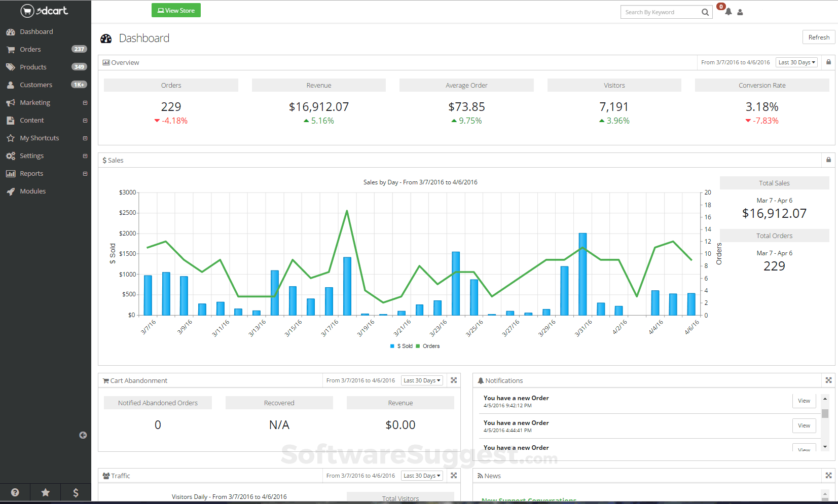
Task: Open the Overview Last 30 Days dropdown
Action: [x=797, y=62]
